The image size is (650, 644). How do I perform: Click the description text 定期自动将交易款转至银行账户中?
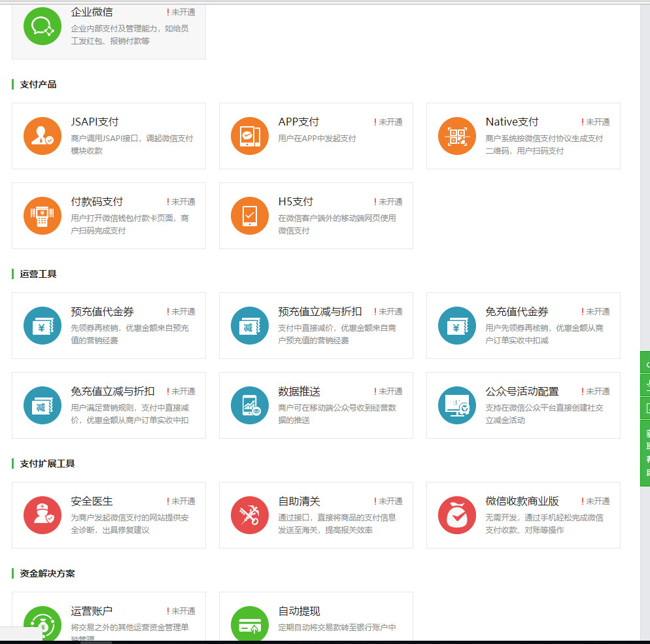[337, 628]
